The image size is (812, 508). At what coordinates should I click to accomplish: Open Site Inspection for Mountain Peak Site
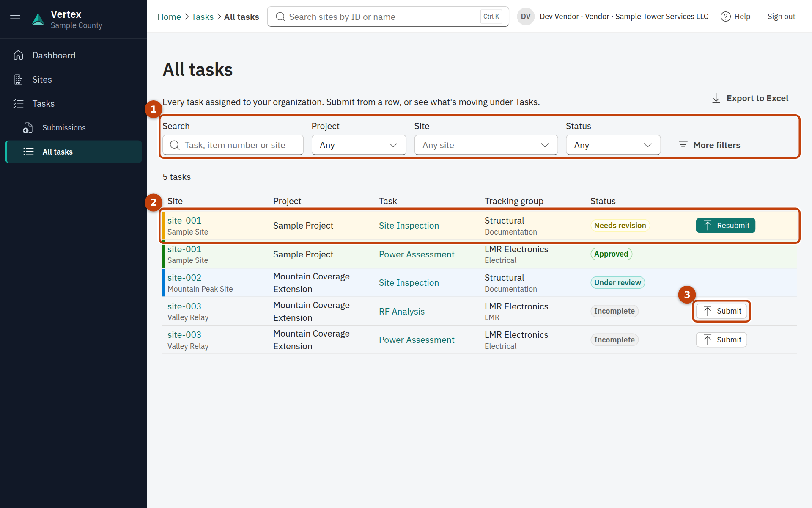(409, 283)
